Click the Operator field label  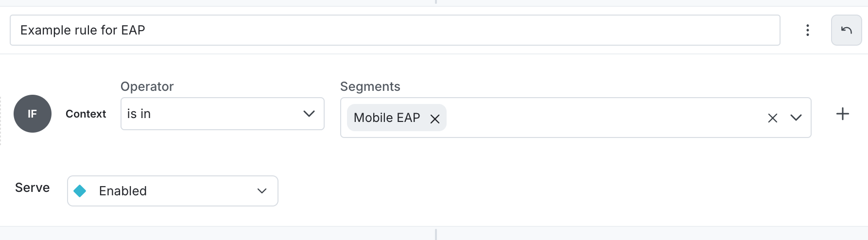(x=147, y=86)
